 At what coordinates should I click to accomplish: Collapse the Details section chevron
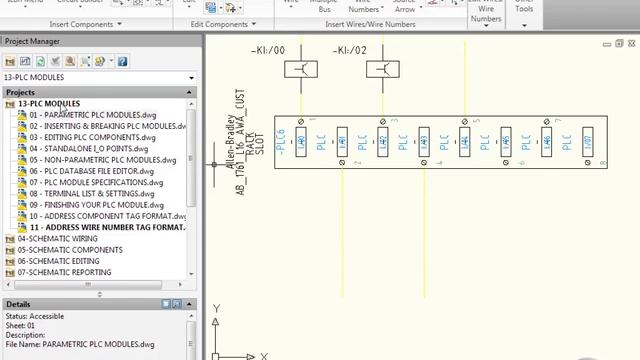189,304
